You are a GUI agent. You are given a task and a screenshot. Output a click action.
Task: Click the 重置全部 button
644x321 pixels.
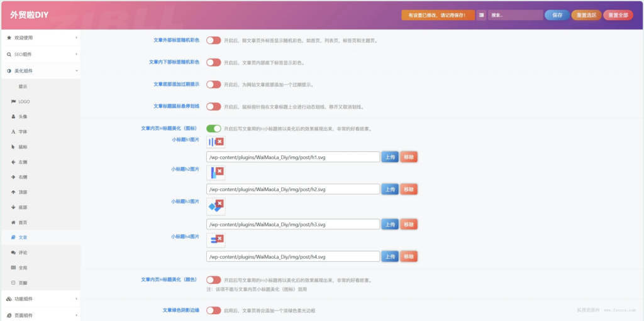tap(618, 15)
